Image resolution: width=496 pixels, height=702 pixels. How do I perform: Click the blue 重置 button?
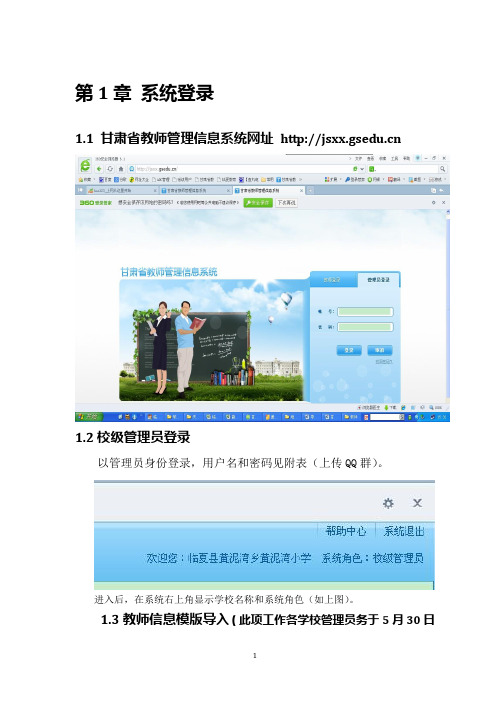tap(380, 350)
